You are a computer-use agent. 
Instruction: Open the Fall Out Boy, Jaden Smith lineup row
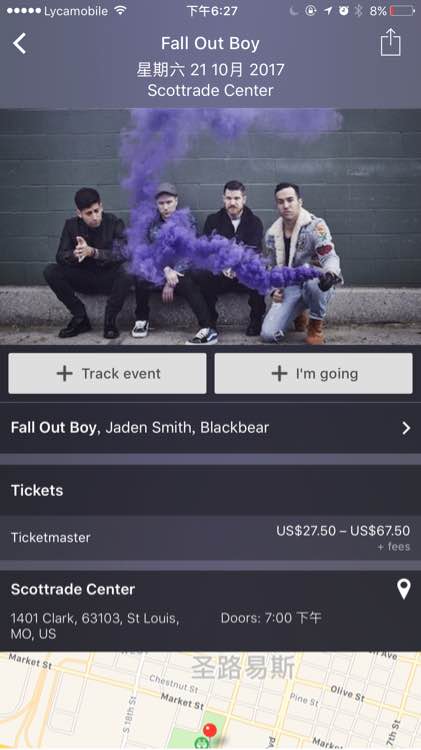coord(210,428)
